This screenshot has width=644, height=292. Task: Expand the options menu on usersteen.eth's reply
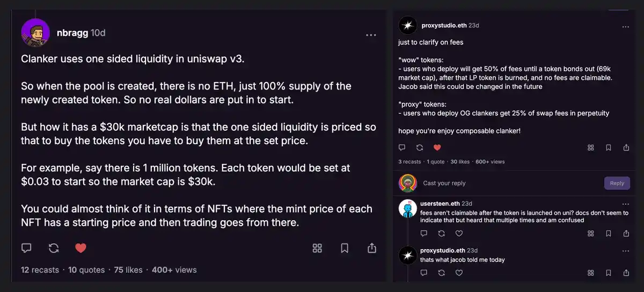625,204
